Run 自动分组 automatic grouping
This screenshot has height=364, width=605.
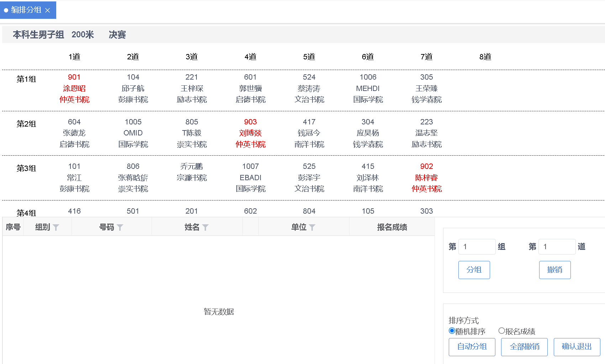click(x=472, y=347)
